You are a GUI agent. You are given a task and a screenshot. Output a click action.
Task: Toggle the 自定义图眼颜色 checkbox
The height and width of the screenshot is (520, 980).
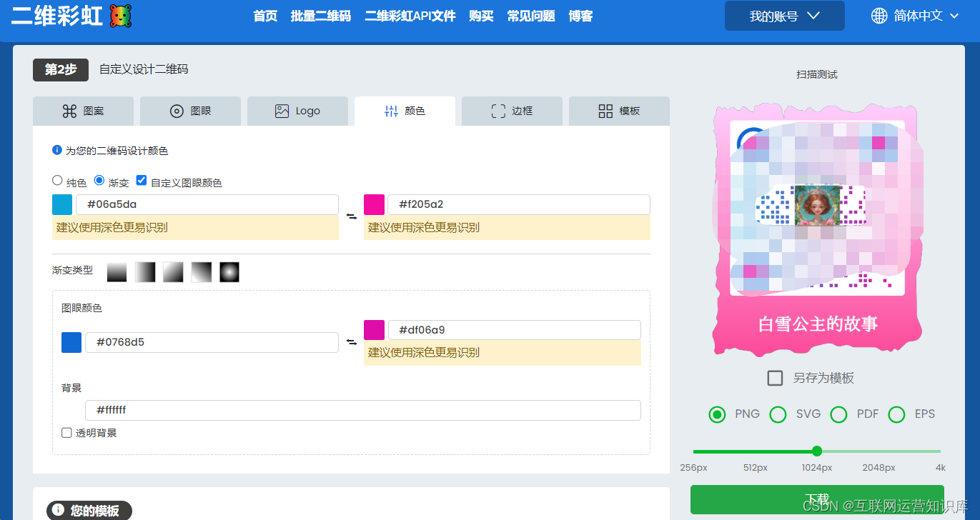142,181
